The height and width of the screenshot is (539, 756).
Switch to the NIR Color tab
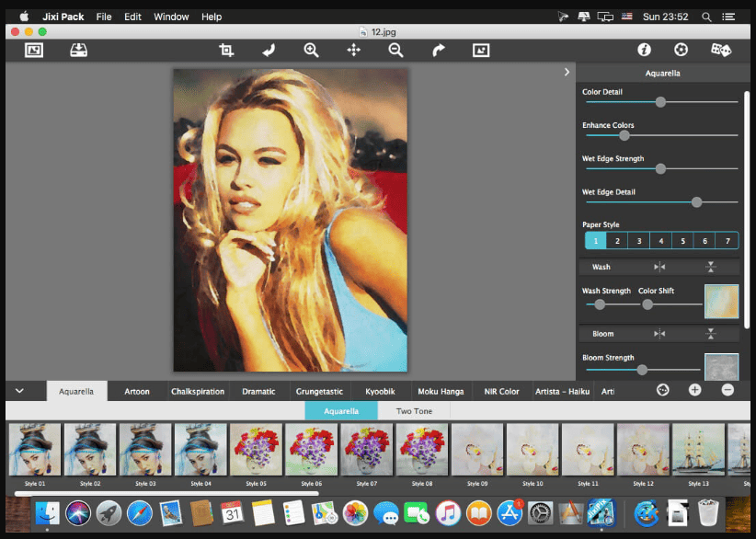pyautogui.click(x=501, y=391)
